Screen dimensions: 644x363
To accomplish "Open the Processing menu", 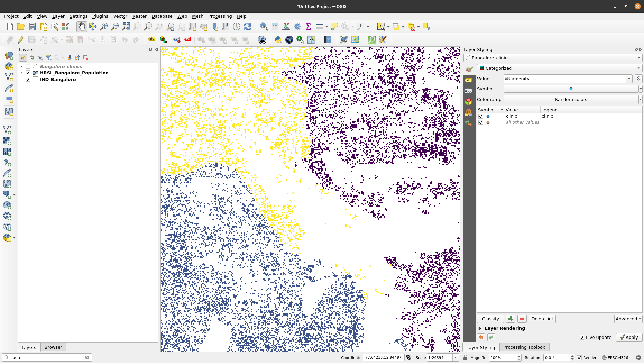I will (x=220, y=16).
